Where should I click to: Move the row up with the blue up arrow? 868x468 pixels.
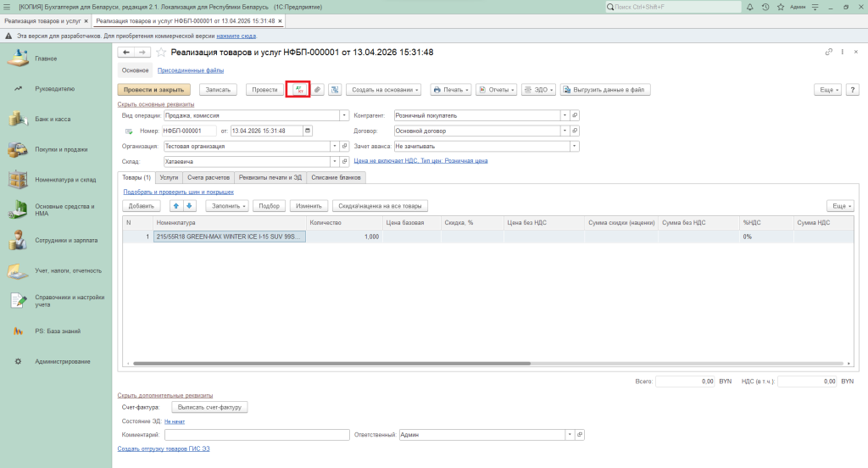coord(176,205)
